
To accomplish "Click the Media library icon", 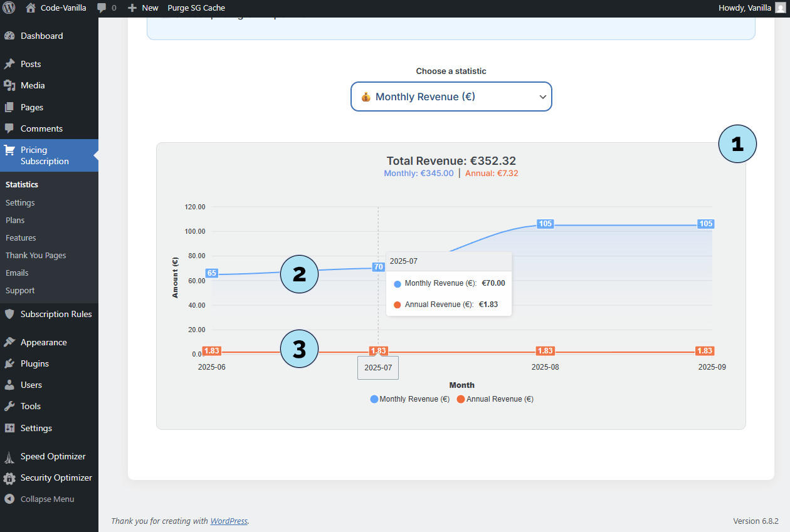I will [9, 85].
